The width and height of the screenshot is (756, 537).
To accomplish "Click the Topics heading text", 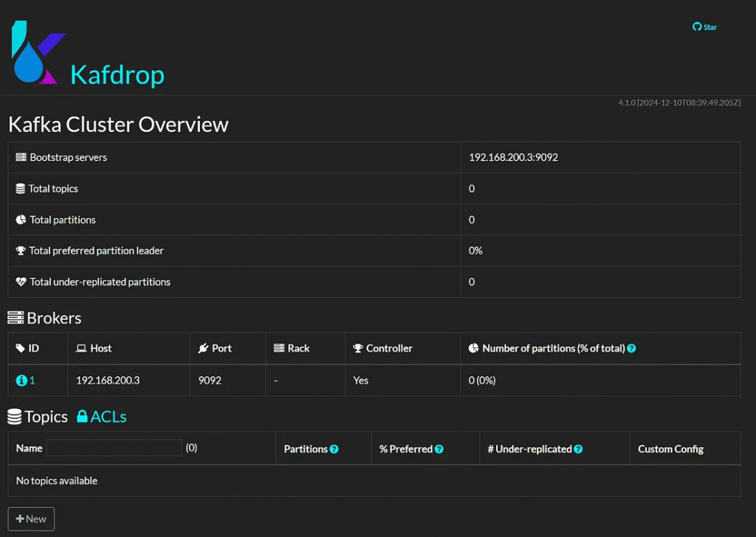I will coord(47,417).
